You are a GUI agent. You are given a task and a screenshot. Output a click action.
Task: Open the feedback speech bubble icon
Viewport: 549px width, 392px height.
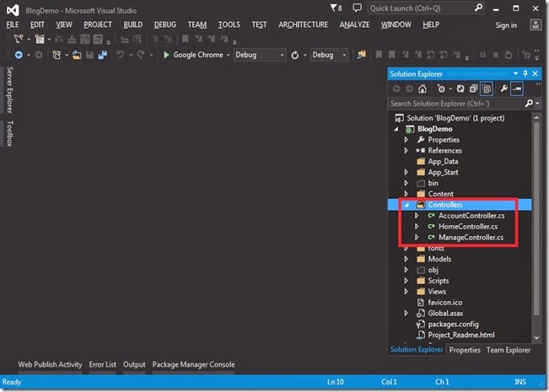coord(357,8)
